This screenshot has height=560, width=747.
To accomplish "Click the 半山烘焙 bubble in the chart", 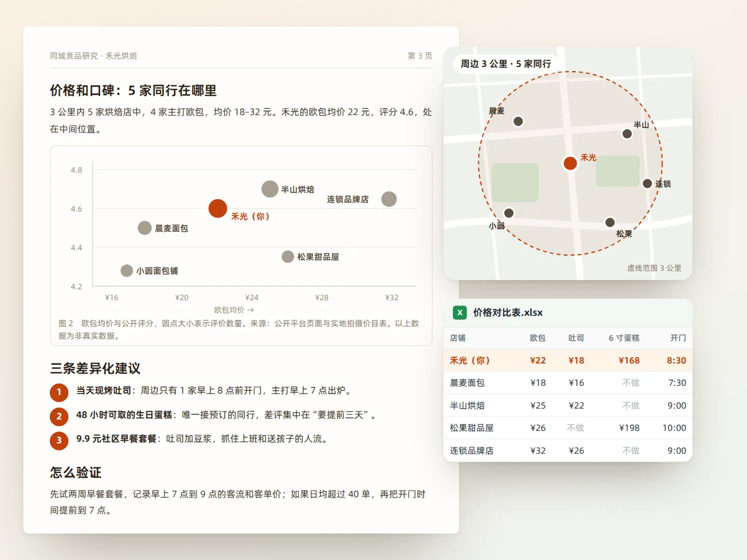I will pos(270,189).
